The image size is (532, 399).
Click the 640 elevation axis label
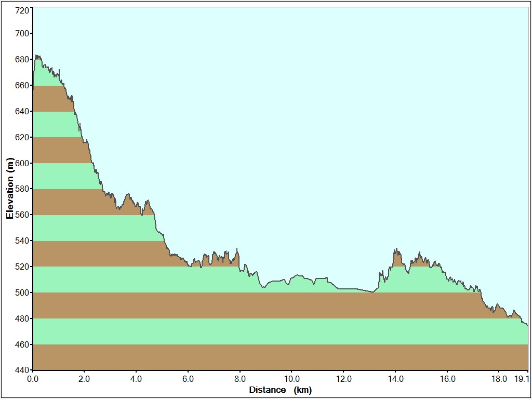click(x=22, y=111)
